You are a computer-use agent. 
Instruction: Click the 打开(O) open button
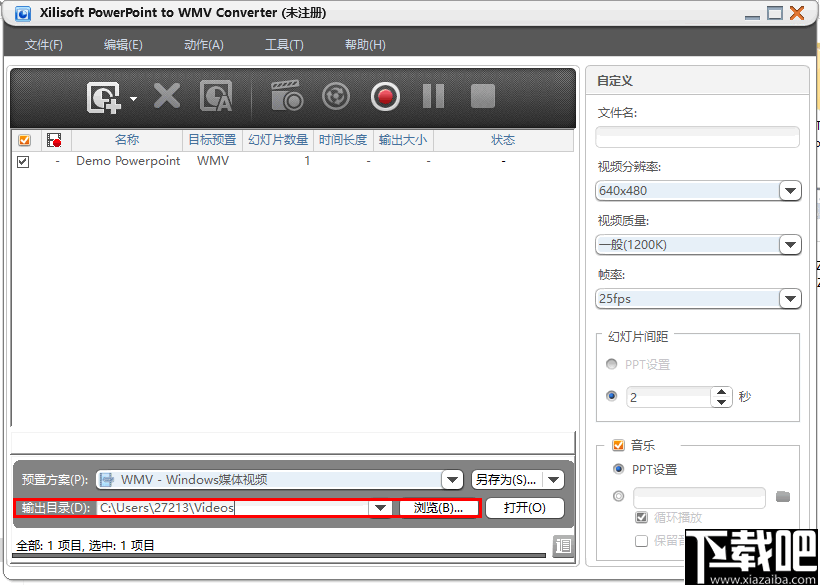pos(524,508)
